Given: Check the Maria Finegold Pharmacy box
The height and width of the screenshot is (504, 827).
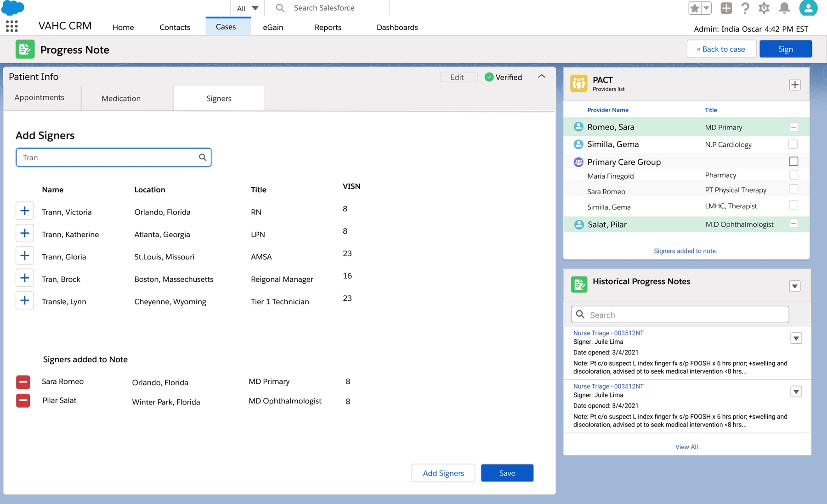Looking at the screenshot, I should click(793, 175).
